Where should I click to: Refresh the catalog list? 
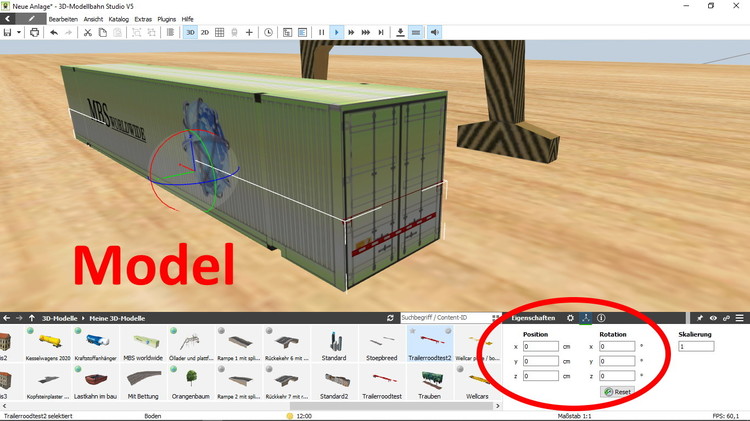(x=390, y=318)
